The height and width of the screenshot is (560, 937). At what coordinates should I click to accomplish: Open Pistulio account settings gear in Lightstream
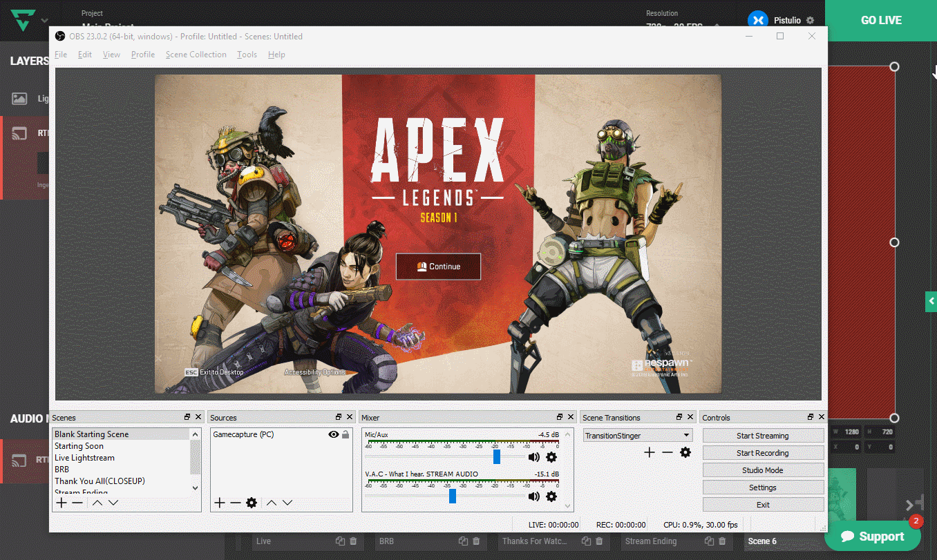click(x=810, y=20)
